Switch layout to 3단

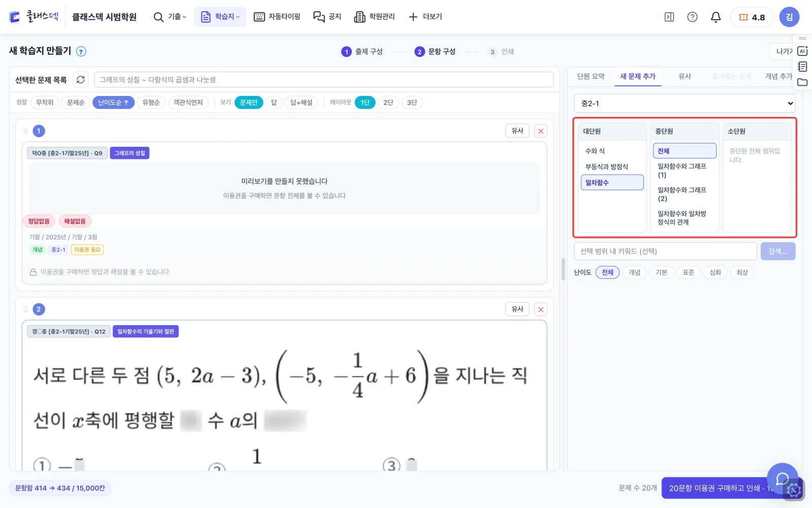(412, 103)
